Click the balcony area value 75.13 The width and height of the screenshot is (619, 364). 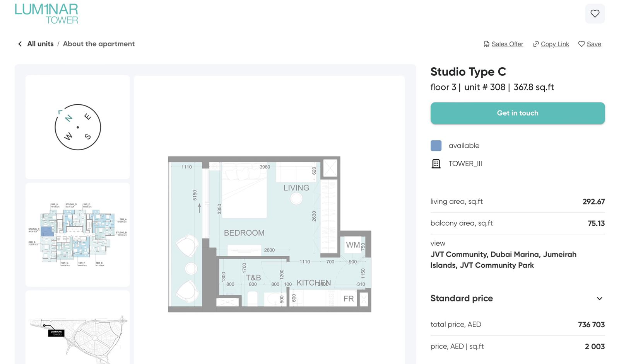[x=596, y=223]
